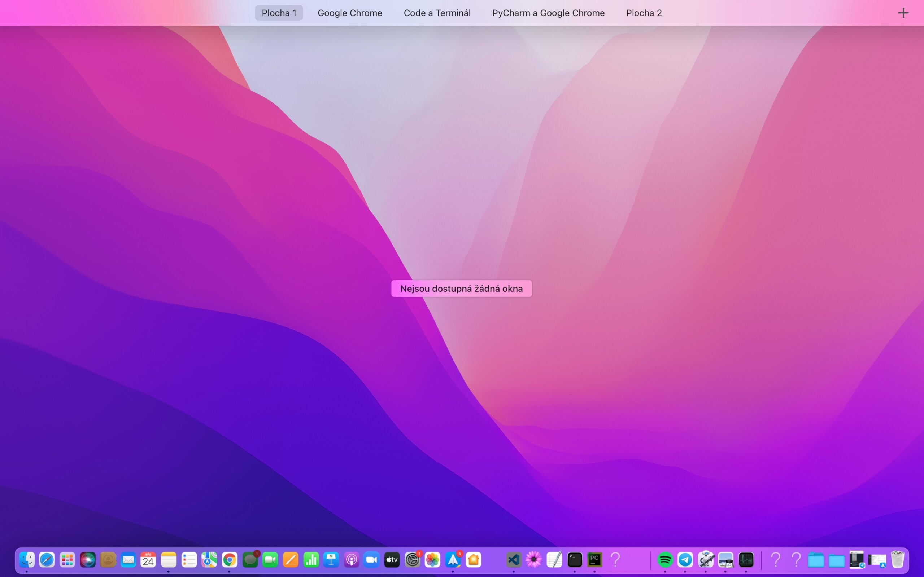Launch Safari from the Dock
This screenshot has width=924, height=577.
click(x=47, y=560)
